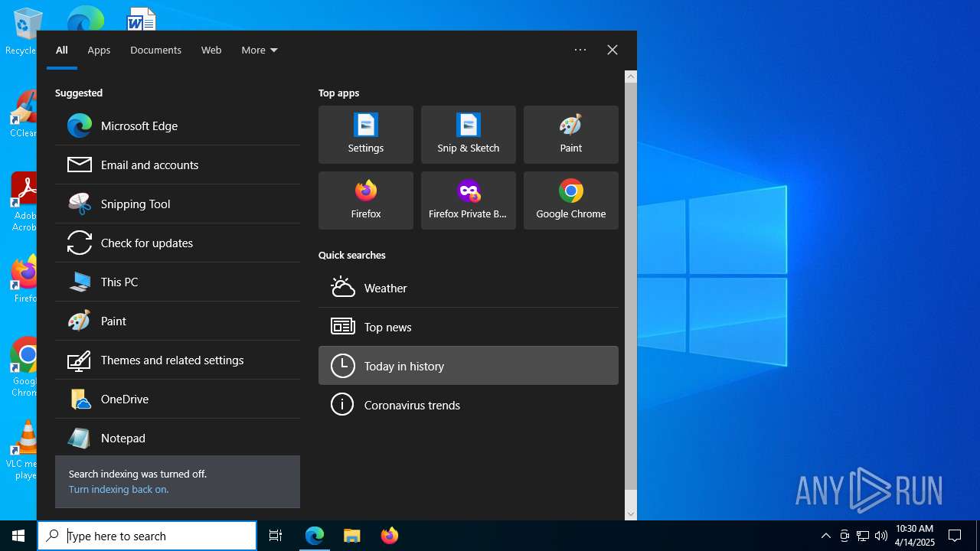Open Settings tile in Top apps
The height and width of the screenshot is (551, 980).
click(366, 135)
